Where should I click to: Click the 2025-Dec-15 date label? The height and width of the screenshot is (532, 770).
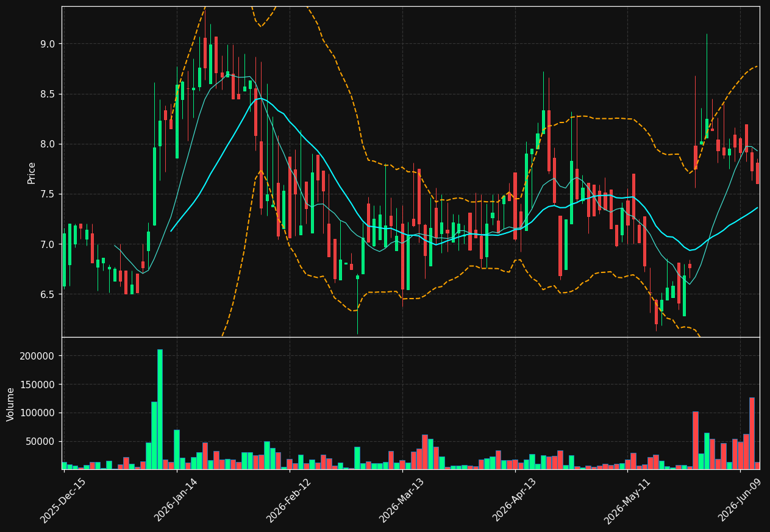click(x=63, y=500)
